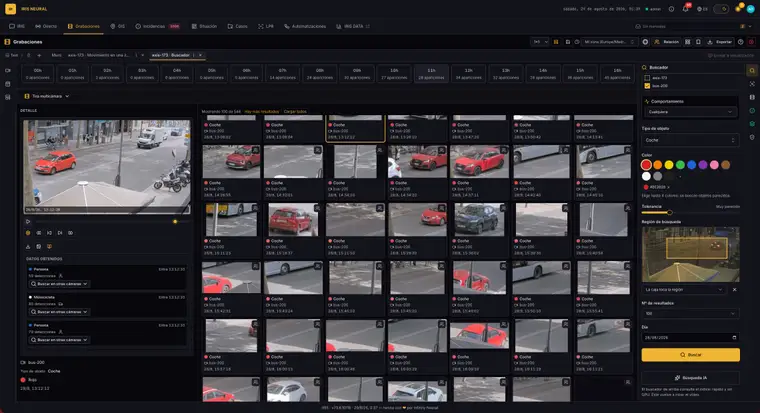Screen dimensions: 760x413
Task: Open the Grabaciones tab in top navigation
Action: tap(83, 26)
